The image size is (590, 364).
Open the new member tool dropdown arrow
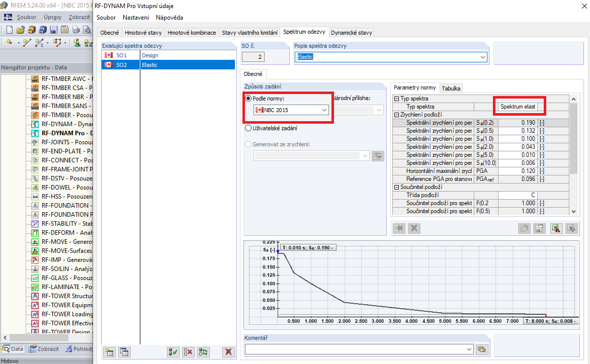(47, 43)
